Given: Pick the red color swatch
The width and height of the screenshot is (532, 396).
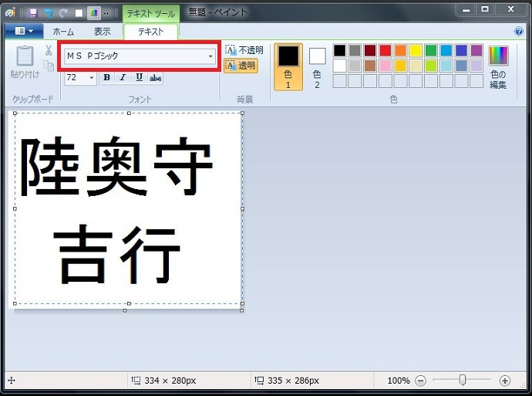Looking at the screenshot, I should (x=385, y=51).
